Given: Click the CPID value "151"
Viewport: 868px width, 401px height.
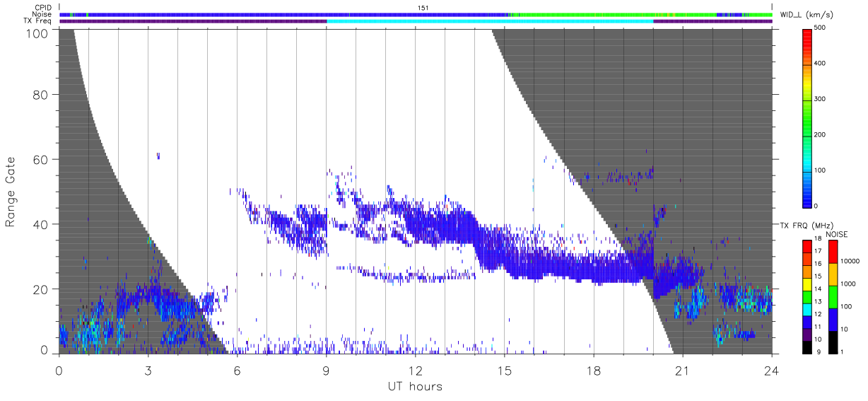Looking at the screenshot, I should click(x=423, y=8).
